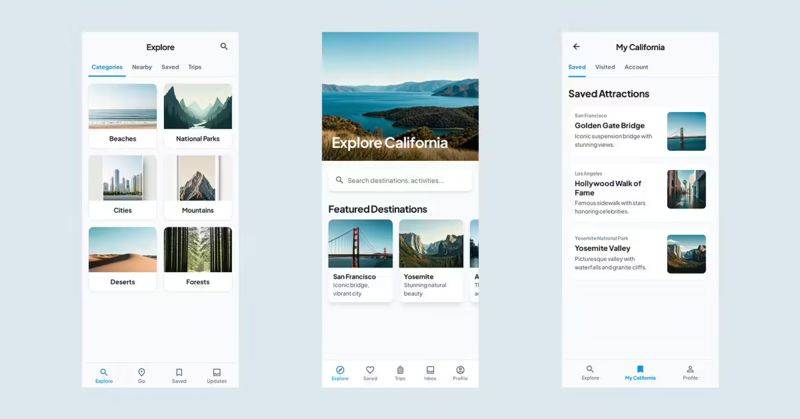Screen dimensions: 800x419
Task: Select the Saved tab under My California
Action: tap(577, 67)
